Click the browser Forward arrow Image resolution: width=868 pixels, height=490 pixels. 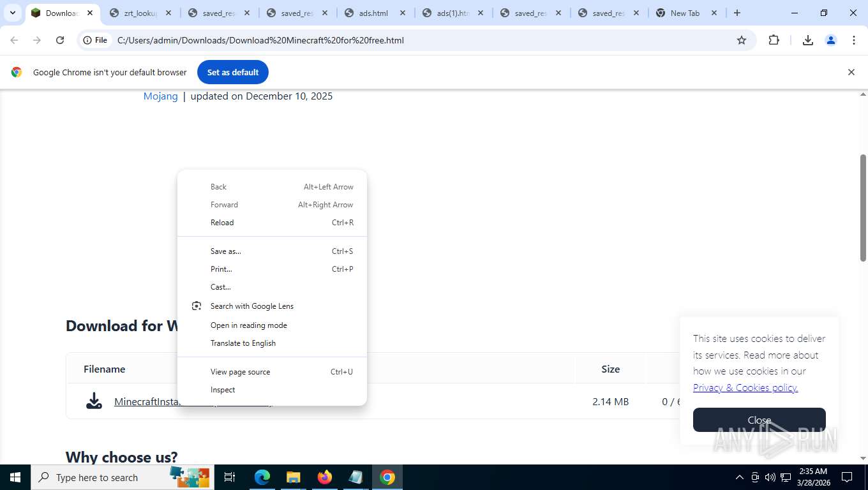click(37, 40)
